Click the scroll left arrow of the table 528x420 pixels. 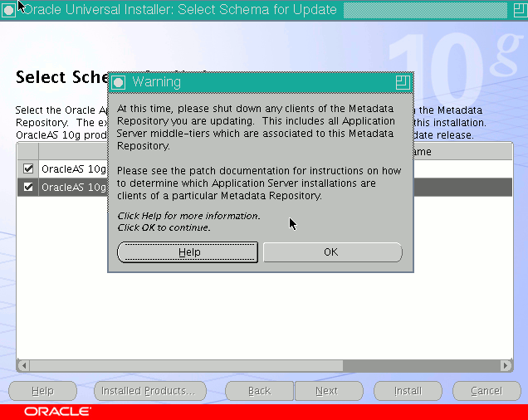(23, 365)
